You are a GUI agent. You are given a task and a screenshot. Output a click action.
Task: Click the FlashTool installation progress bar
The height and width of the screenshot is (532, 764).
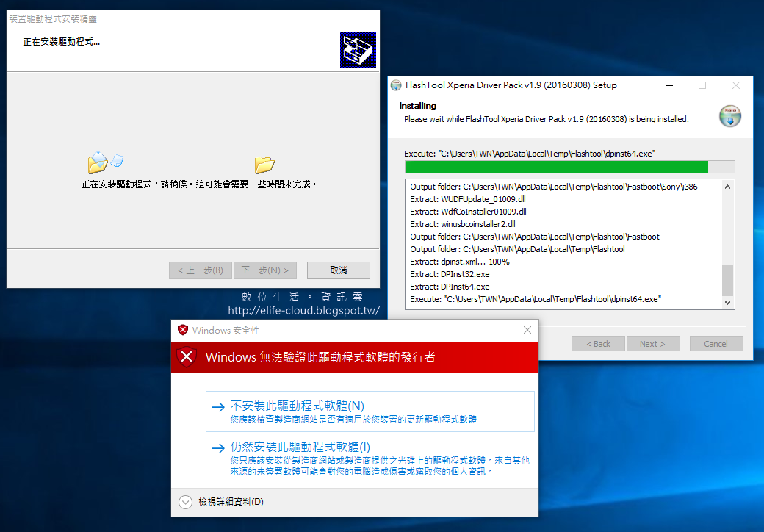pyautogui.click(x=569, y=167)
